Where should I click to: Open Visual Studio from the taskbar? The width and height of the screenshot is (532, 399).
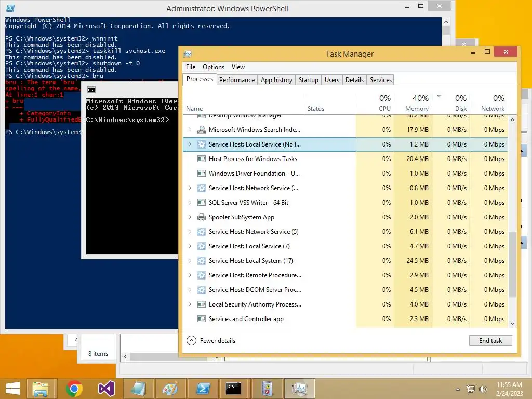point(106,389)
